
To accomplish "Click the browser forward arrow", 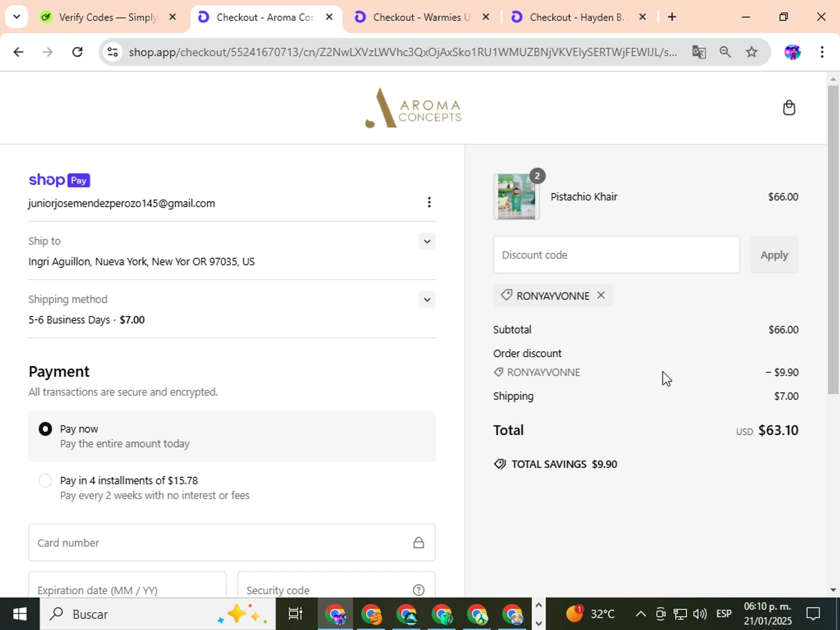I will (x=48, y=52).
